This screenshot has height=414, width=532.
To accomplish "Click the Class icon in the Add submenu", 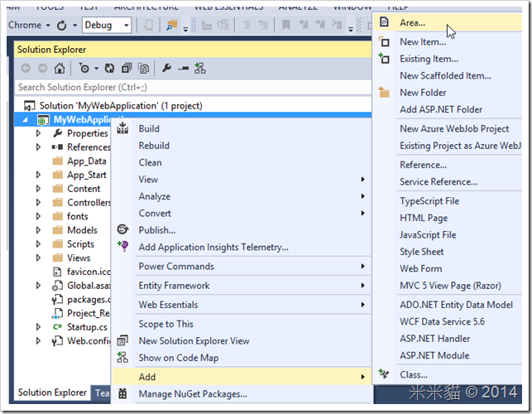I will pos(384,374).
